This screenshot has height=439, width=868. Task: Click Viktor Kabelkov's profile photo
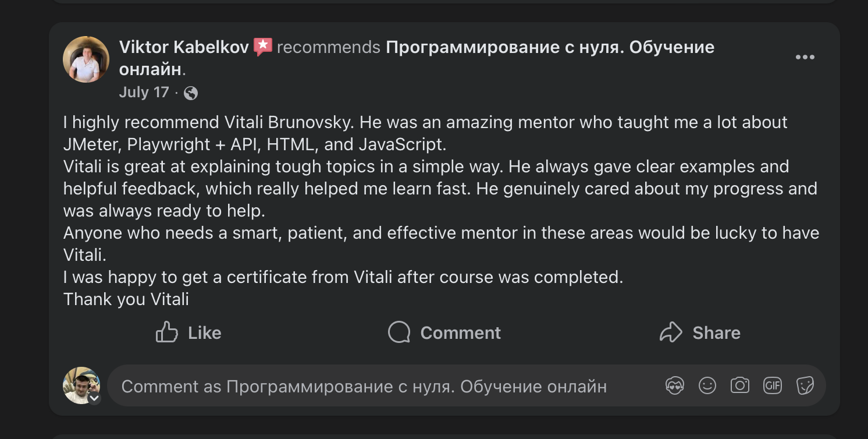86,59
